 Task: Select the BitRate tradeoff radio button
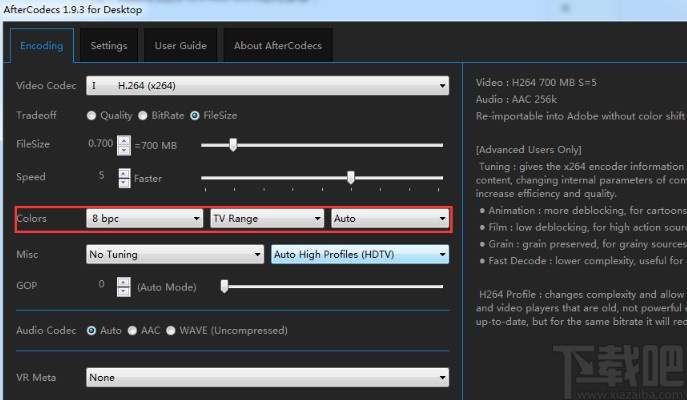tap(143, 116)
